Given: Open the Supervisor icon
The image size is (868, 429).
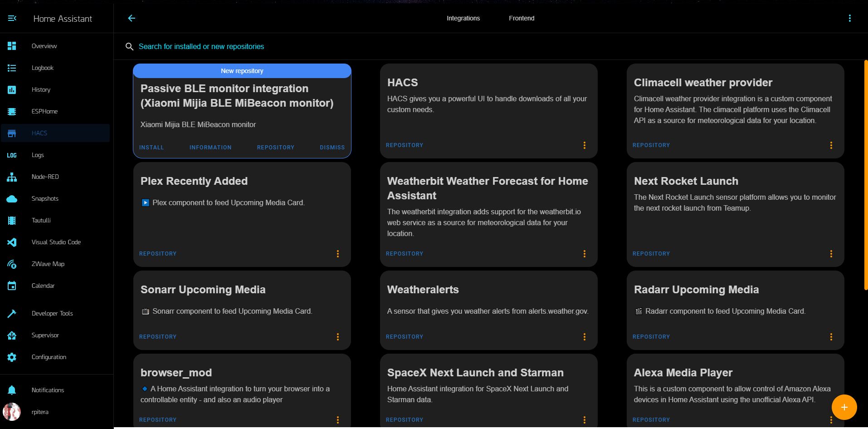Looking at the screenshot, I should click(12, 335).
